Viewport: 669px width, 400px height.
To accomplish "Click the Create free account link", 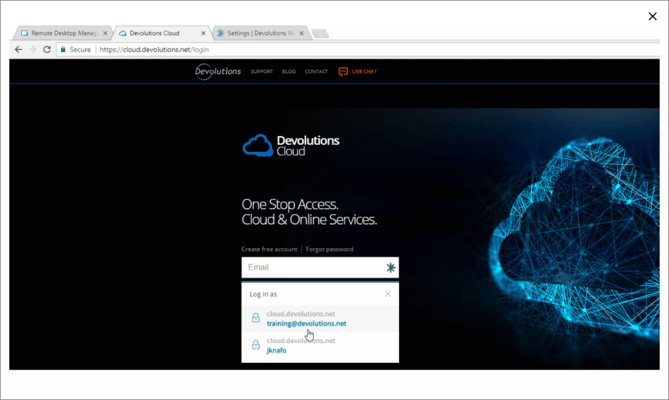I will click(269, 249).
